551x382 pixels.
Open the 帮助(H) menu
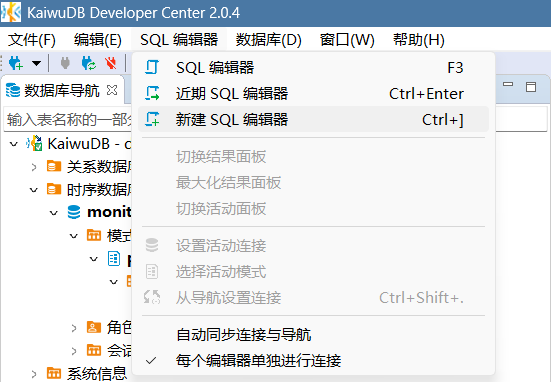(419, 39)
